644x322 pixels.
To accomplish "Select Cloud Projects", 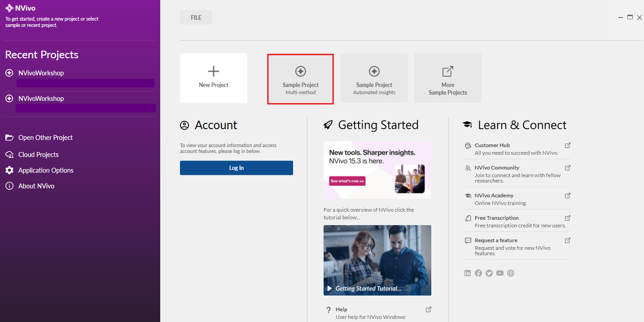I will point(38,155).
